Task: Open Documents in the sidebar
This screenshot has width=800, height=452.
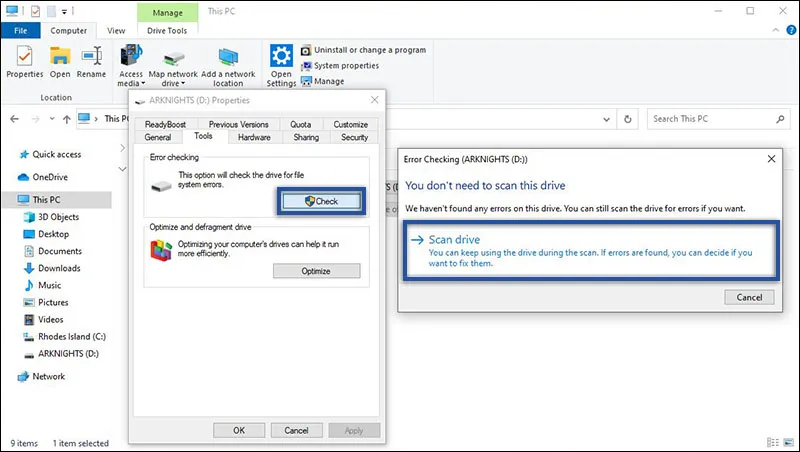Action: [x=53, y=251]
